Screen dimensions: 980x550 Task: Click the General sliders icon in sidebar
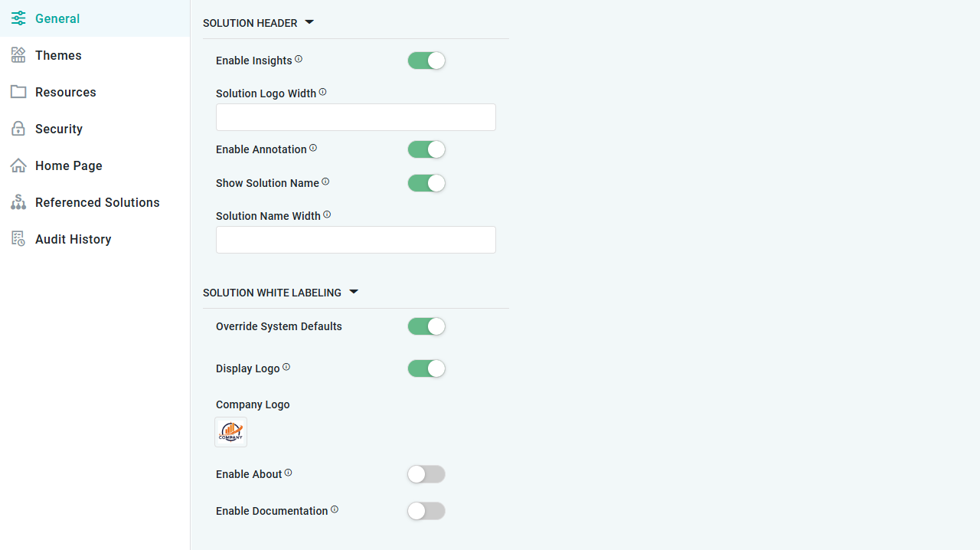(x=18, y=18)
